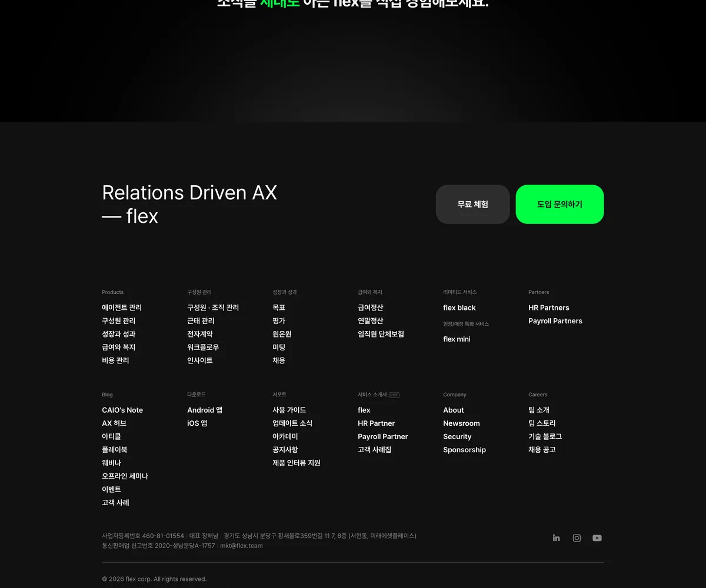This screenshot has width=706, height=588.
Task: Open 오프라인 세미나 link
Action: point(125,476)
